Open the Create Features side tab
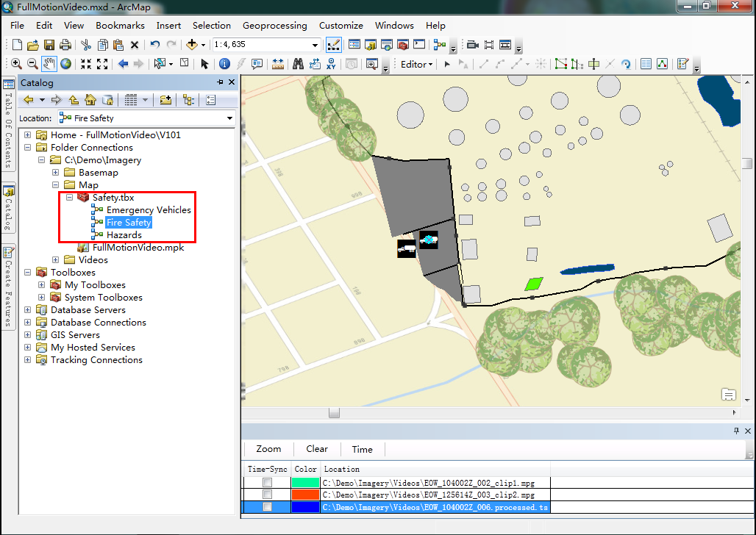Viewport: 756px width, 535px height. [8, 287]
